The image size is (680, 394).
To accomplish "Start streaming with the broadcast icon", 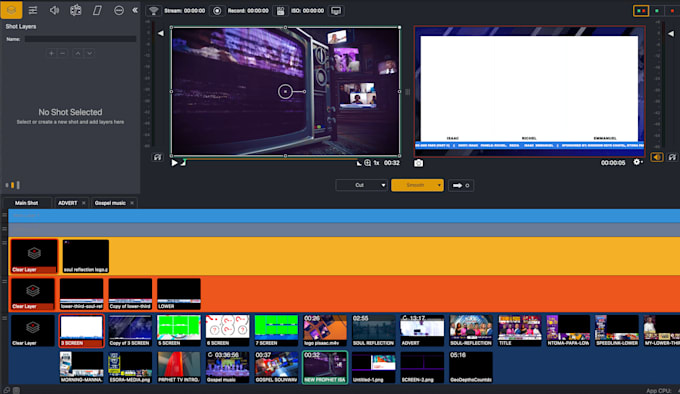I will click(x=153, y=11).
